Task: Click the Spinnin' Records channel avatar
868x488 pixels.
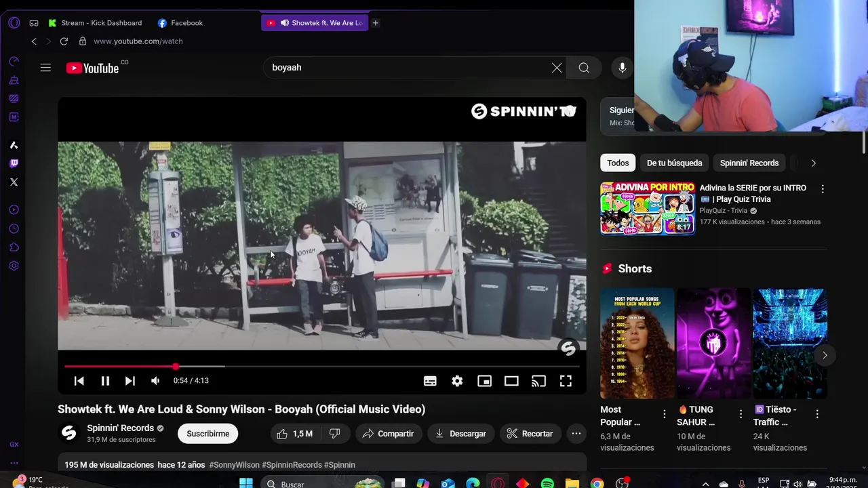Action: point(68,434)
